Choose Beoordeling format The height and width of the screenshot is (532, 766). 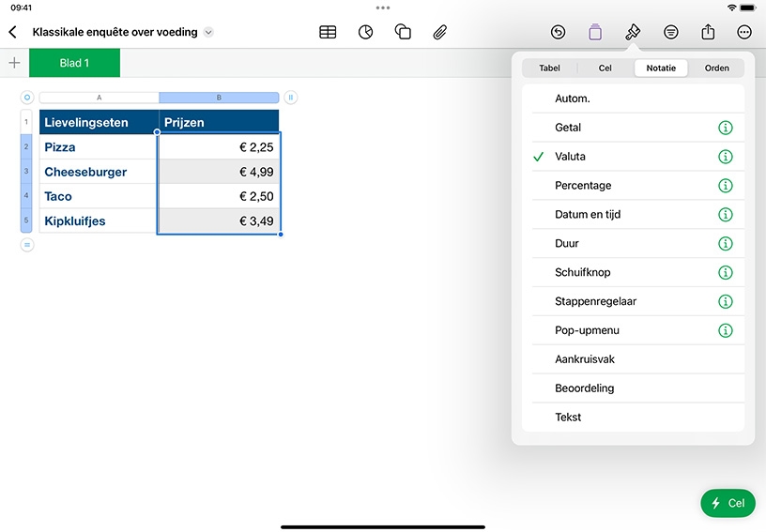633,388
